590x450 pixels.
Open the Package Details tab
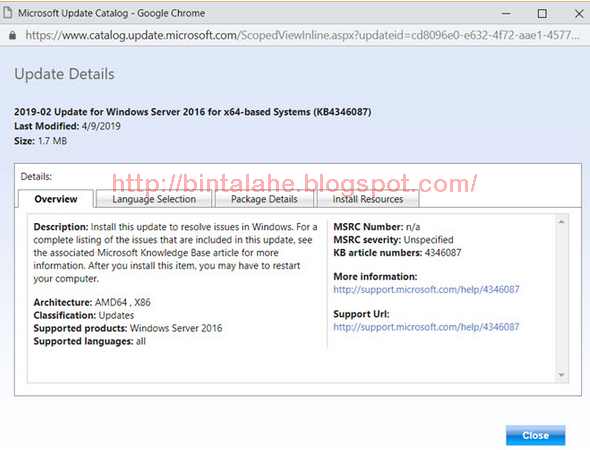click(264, 199)
